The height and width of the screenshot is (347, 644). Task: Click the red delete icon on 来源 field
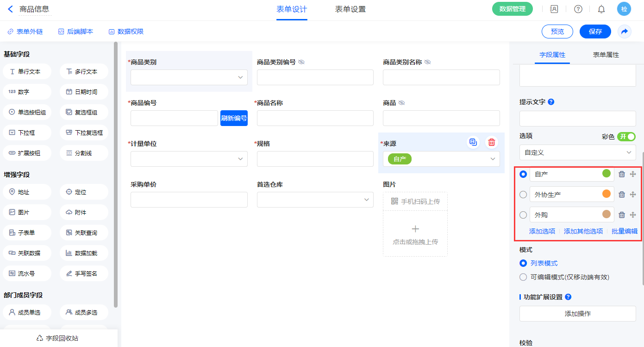click(x=492, y=142)
